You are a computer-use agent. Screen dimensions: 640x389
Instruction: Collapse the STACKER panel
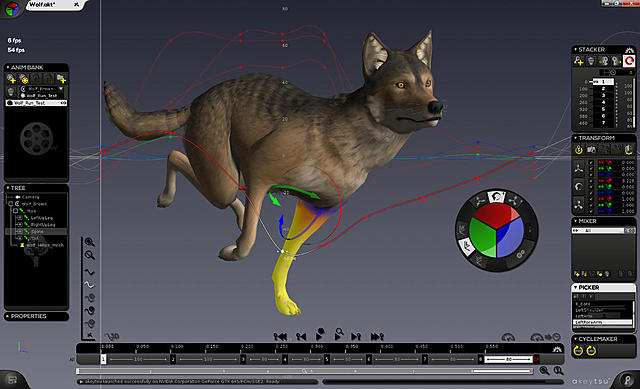(x=576, y=49)
